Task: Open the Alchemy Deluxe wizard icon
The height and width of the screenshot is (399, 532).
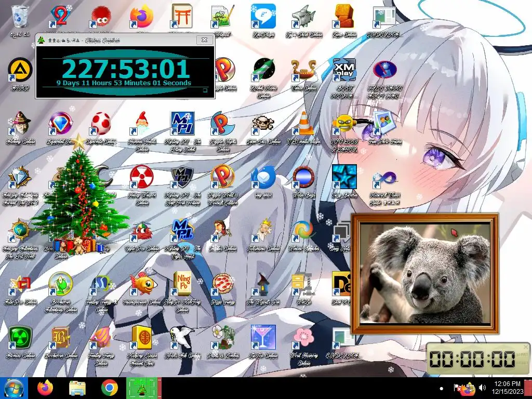Action: pos(20,124)
